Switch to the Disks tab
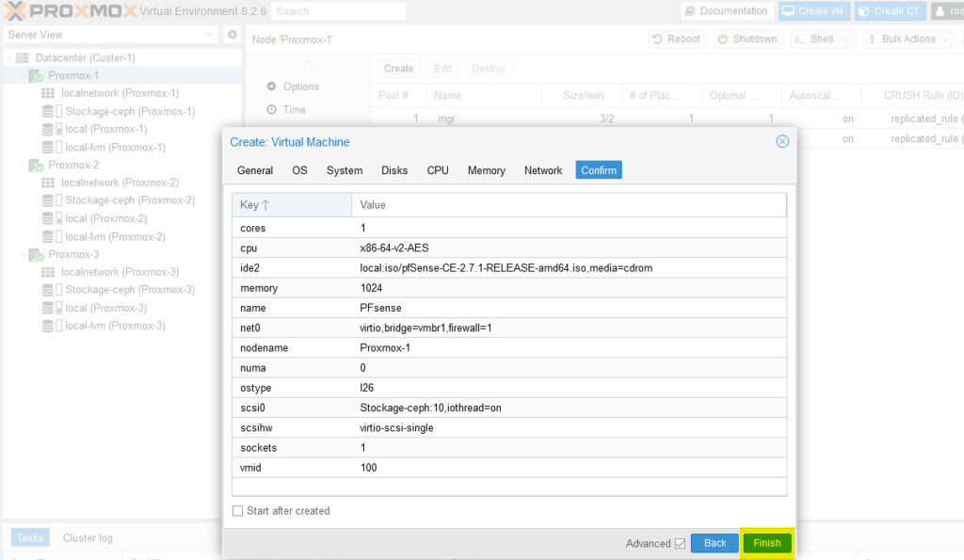The width and height of the screenshot is (964, 560). click(x=394, y=170)
